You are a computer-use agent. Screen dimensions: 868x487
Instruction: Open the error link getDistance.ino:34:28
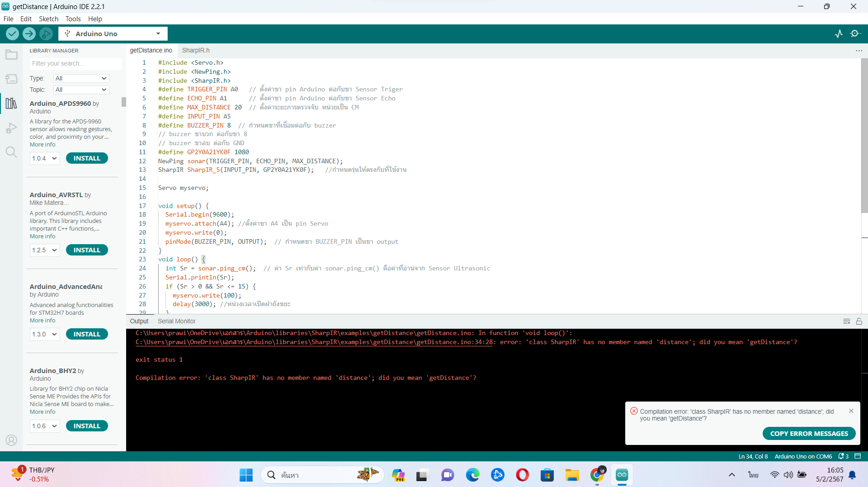point(314,342)
